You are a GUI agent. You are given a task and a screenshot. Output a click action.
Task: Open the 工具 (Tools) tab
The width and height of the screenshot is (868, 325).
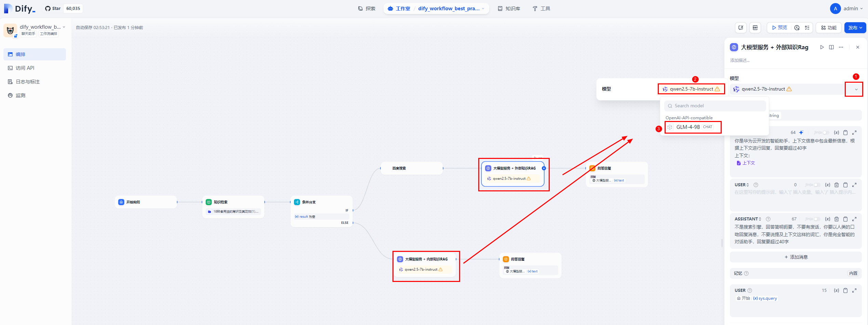click(x=541, y=9)
